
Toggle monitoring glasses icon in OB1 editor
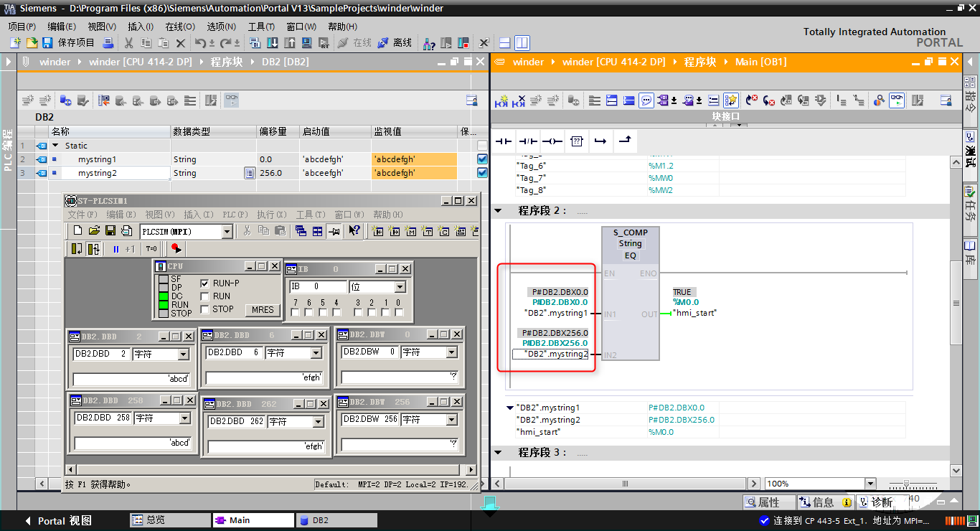[897, 100]
